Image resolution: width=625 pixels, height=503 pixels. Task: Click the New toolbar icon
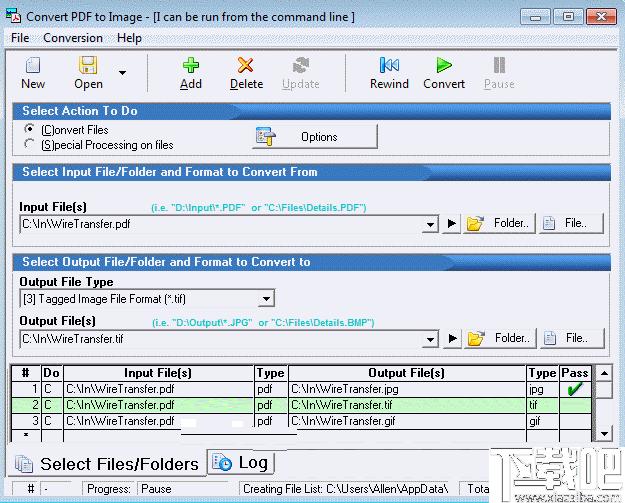[x=33, y=65]
